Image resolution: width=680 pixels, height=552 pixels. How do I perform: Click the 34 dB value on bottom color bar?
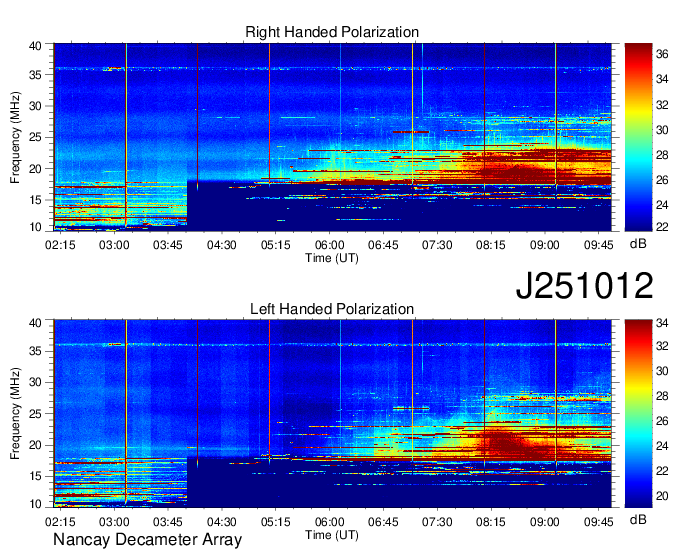click(663, 323)
